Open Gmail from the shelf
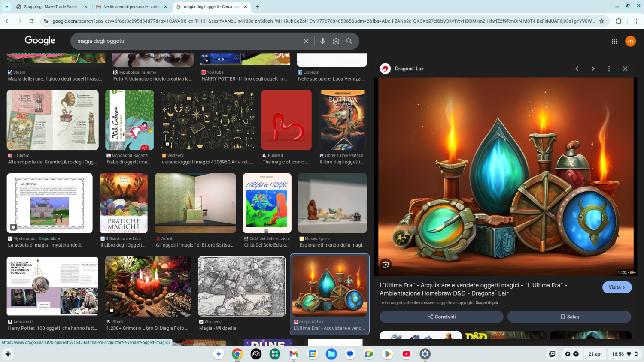Viewport: 644px width, 362px height. (x=294, y=354)
